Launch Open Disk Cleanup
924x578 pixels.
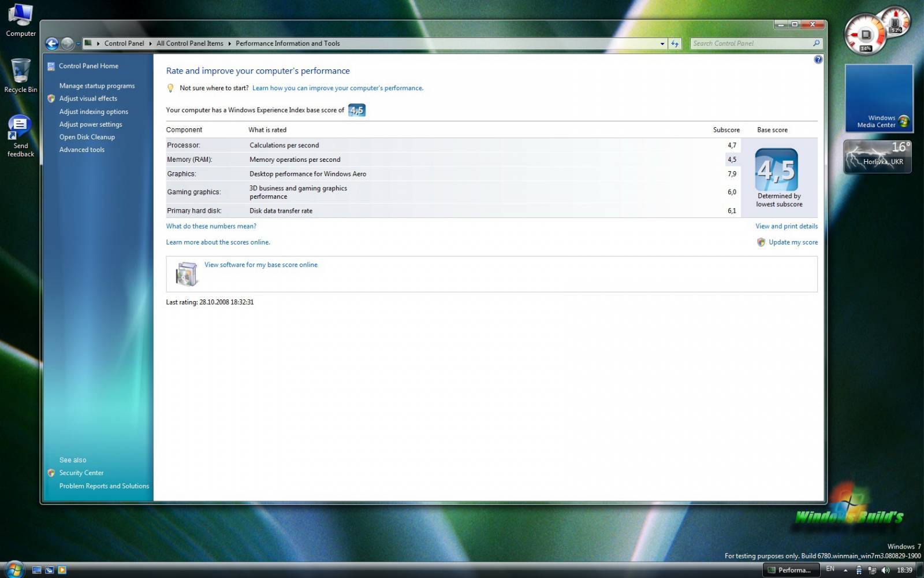[87, 137]
